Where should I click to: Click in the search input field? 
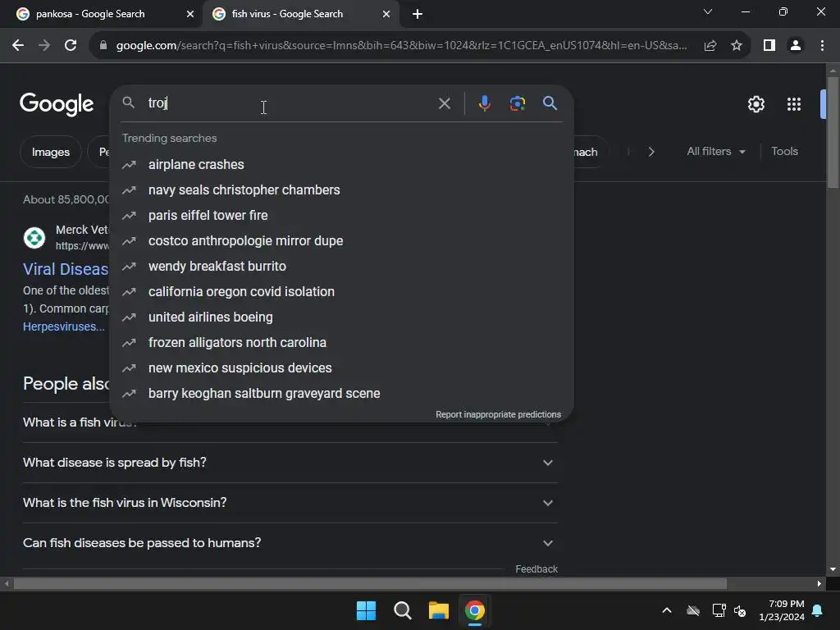point(290,103)
